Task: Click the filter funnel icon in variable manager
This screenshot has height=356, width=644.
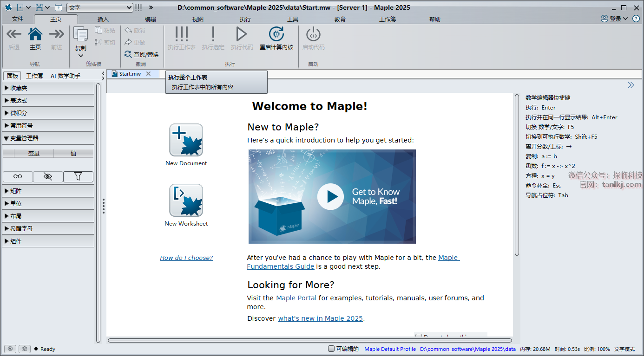Action: coord(78,176)
